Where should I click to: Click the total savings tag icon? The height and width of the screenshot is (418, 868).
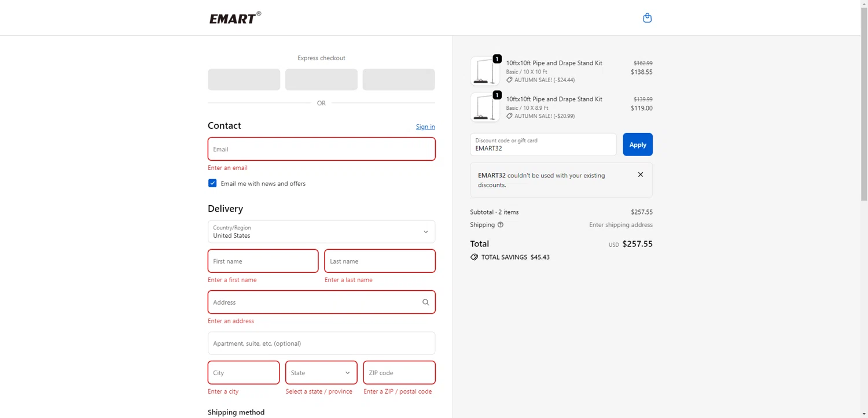pos(475,257)
